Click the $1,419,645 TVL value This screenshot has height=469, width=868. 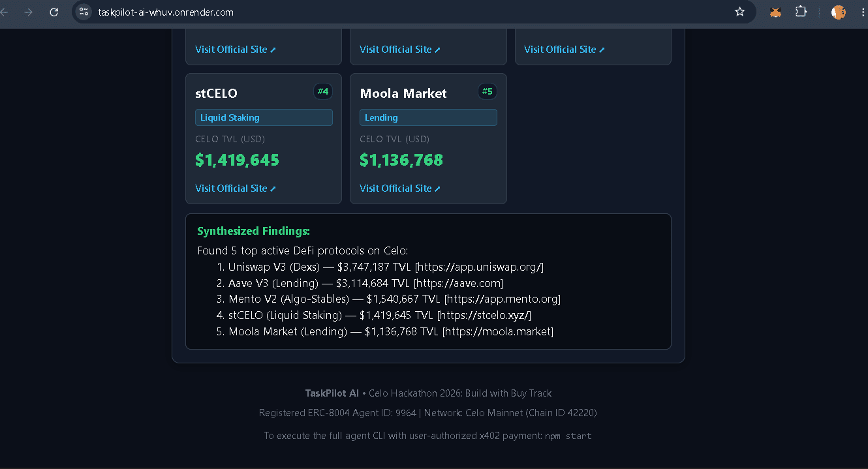(237, 160)
